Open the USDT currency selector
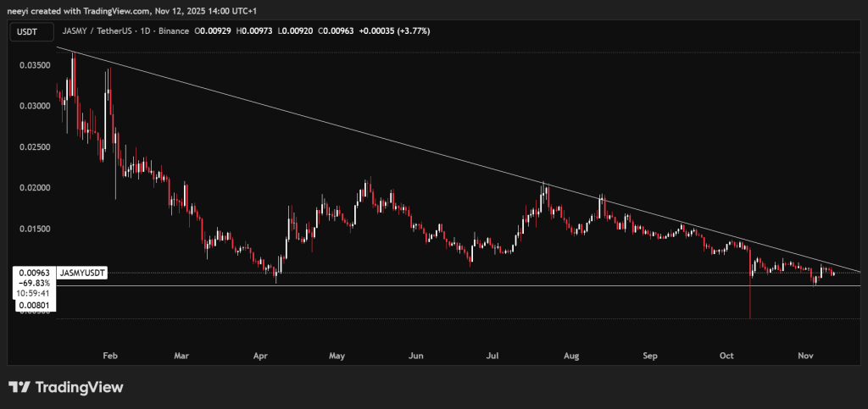The width and height of the screenshot is (868, 409). point(28,32)
